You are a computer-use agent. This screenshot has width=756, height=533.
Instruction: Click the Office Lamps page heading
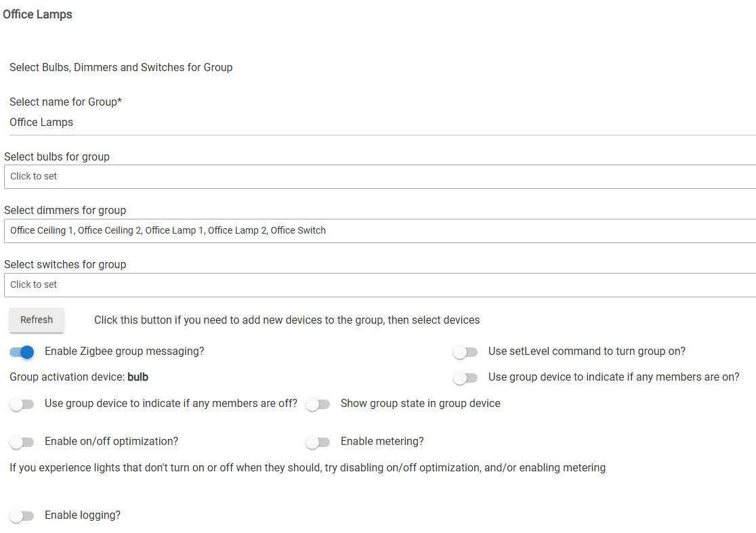point(38,14)
